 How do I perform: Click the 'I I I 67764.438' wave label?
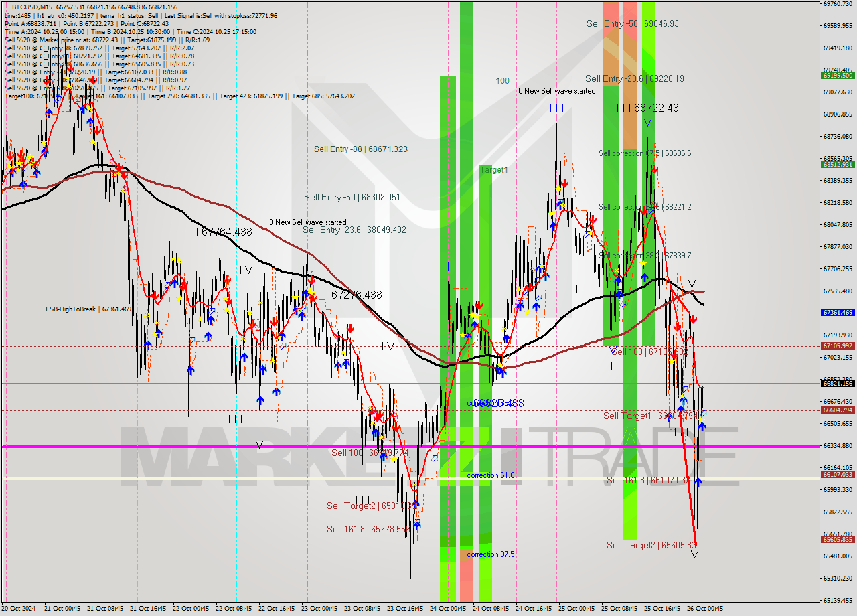coord(218,232)
